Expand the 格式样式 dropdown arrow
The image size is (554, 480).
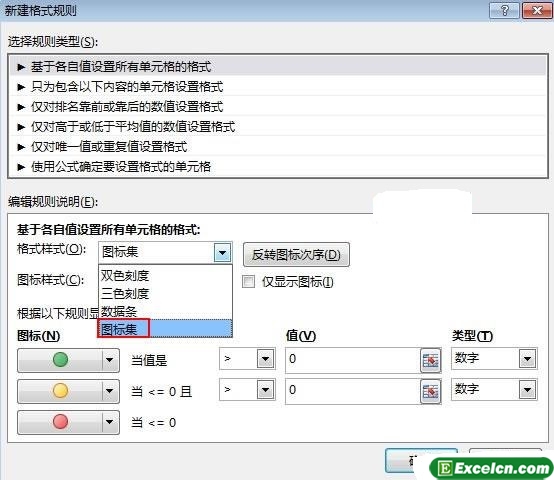click(223, 253)
